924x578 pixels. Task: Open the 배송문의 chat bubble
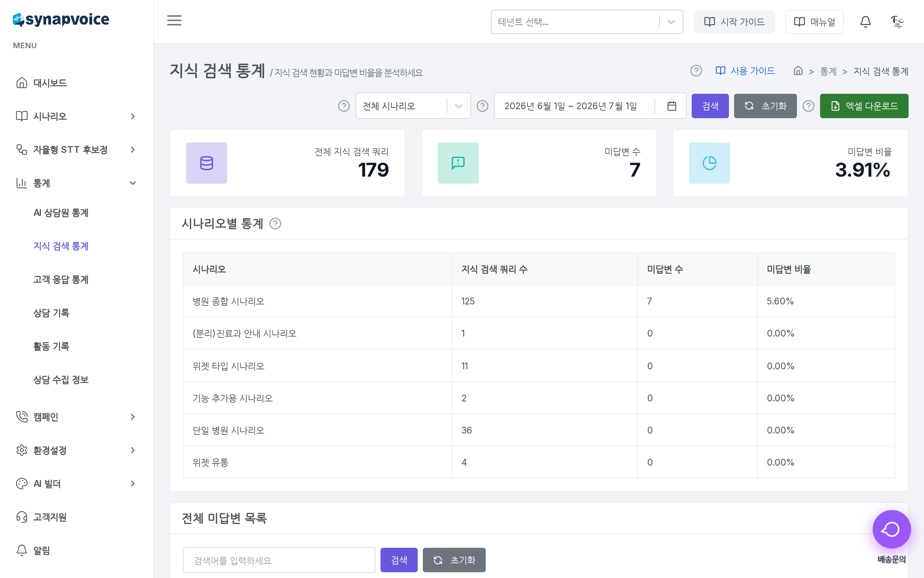(892, 530)
